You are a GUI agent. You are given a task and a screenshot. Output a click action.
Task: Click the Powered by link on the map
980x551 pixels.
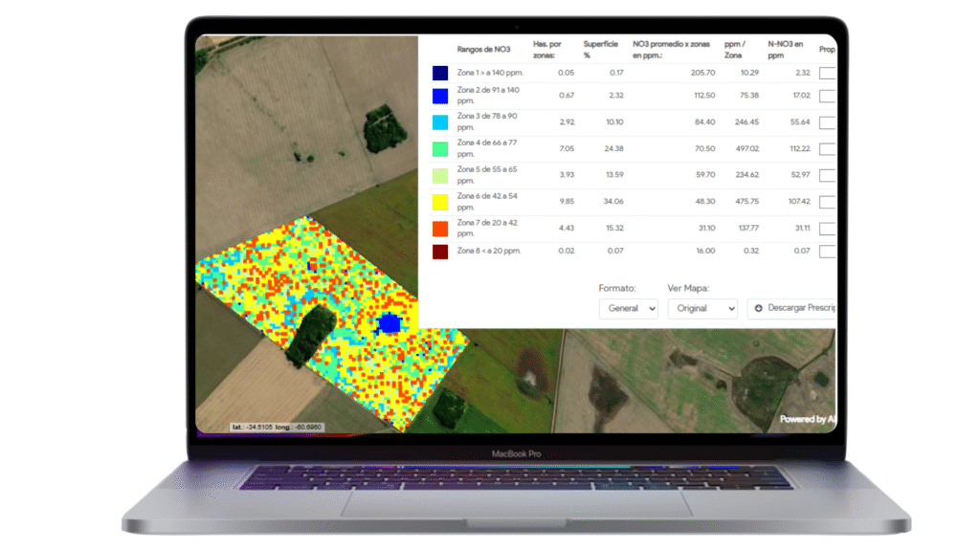[x=807, y=419]
